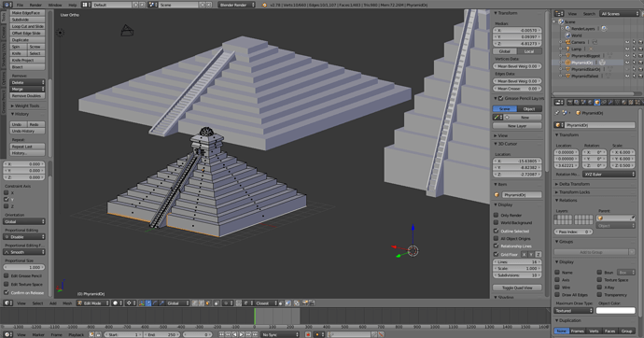Image resolution: width=644 pixels, height=338 pixels.
Task: Click the info editor type icon top-left
Action: pyautogui.click(x=7, y=5)
